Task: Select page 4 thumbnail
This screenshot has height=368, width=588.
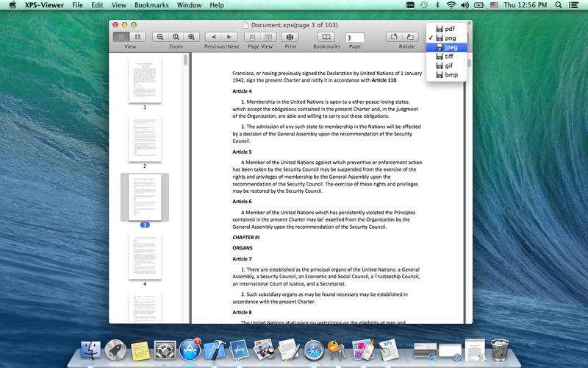Action: [145, 257]
